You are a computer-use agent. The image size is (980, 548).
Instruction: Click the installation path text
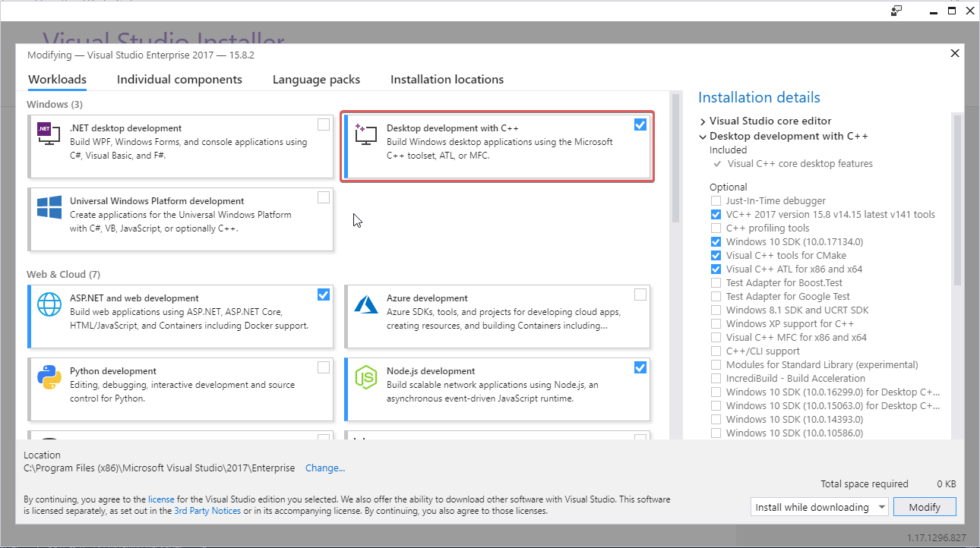pyautogui.click(x=160, y=468)
